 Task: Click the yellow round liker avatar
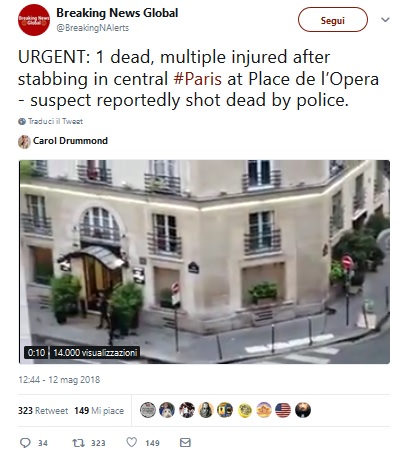[245, 410]
